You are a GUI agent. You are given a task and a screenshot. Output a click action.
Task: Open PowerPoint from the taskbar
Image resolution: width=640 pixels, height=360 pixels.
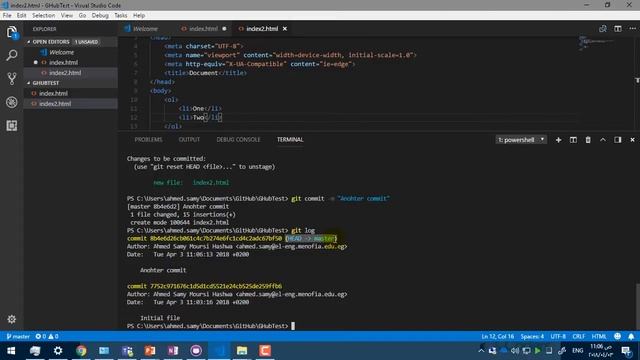pos(150,351)
